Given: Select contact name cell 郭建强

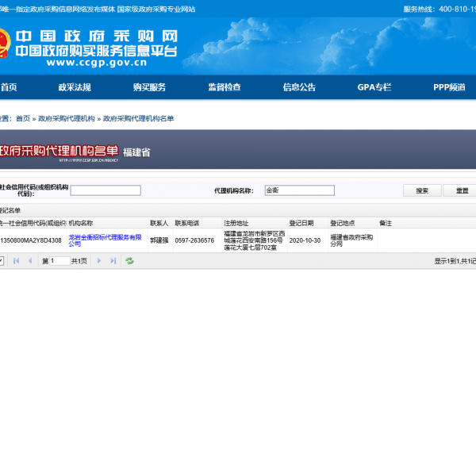Looking at the screenshot, I should (x=159, y=240).
